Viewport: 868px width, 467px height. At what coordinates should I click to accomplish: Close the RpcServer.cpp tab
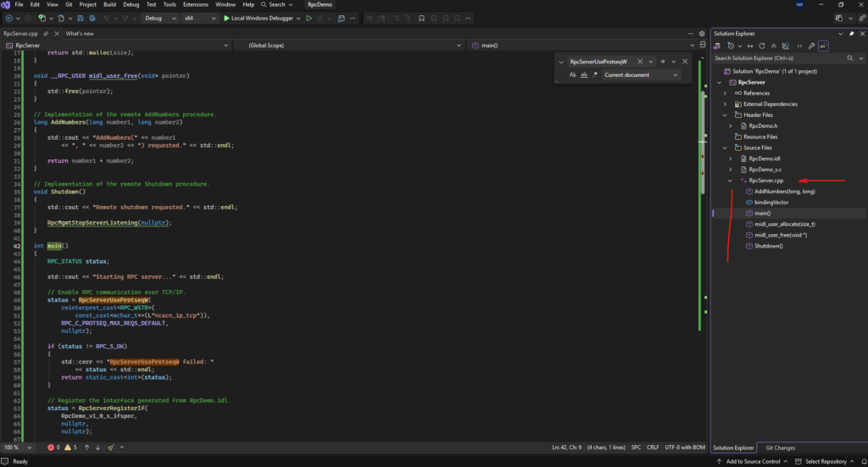pos(57,34)
